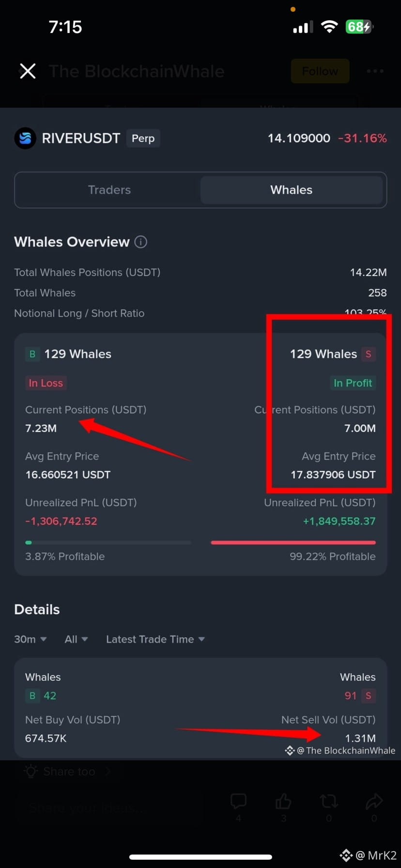The image size is (401, 868).
Task: Tap the Perp tag next to RIVERUSDT
Action: (143, 139)
